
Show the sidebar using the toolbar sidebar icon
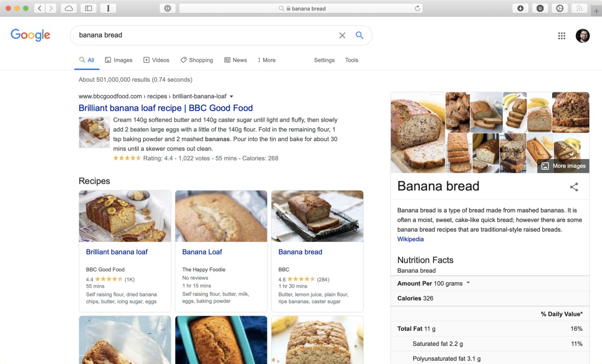[x=89, y=8]
